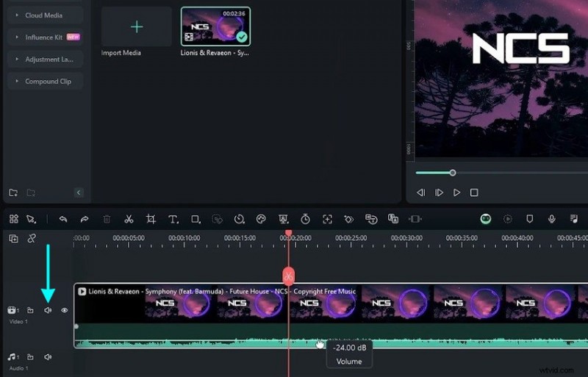This screenshot has height=377, width=588.
Task: Select the Lionis & Revaeon media thumbnail
Action: [215, 26]
